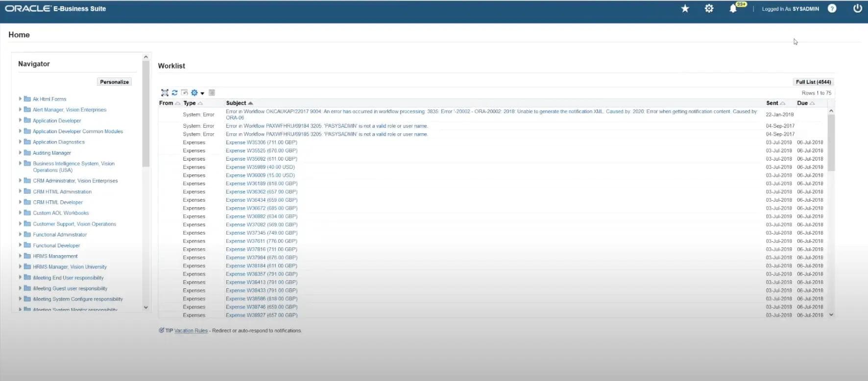Click the Auditing Manager folder icon
Screen dimensions: 868x381
click(27, 153)
